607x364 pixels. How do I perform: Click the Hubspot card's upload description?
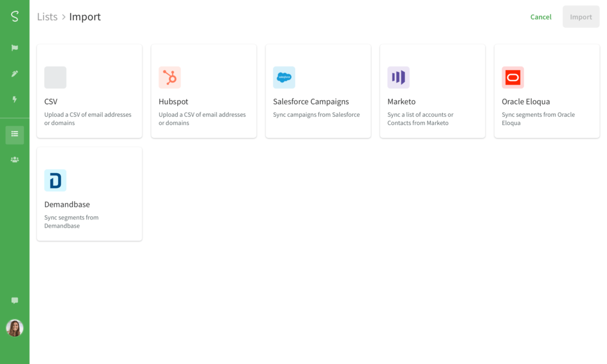coord(202,119)
